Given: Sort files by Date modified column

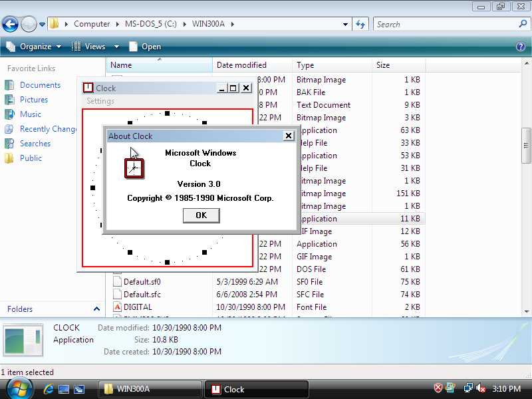Looking at the screenshot, I should pyautogui.click(x=242, y=65).
